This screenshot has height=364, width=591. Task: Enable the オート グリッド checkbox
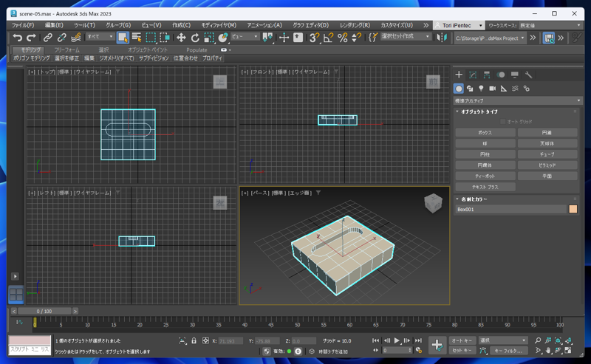pyautogui.click(x=502, y=122)
